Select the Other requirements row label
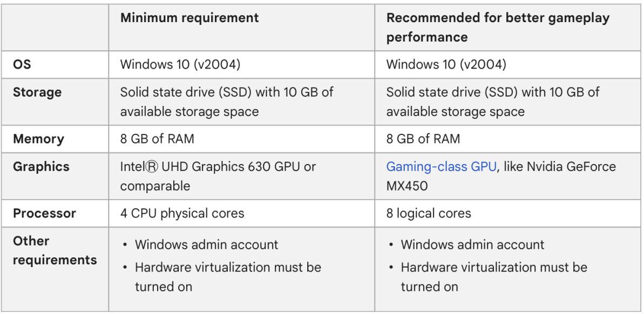This screenshot has width=644, height=314. pyautogui.click(x=55, y=250)
